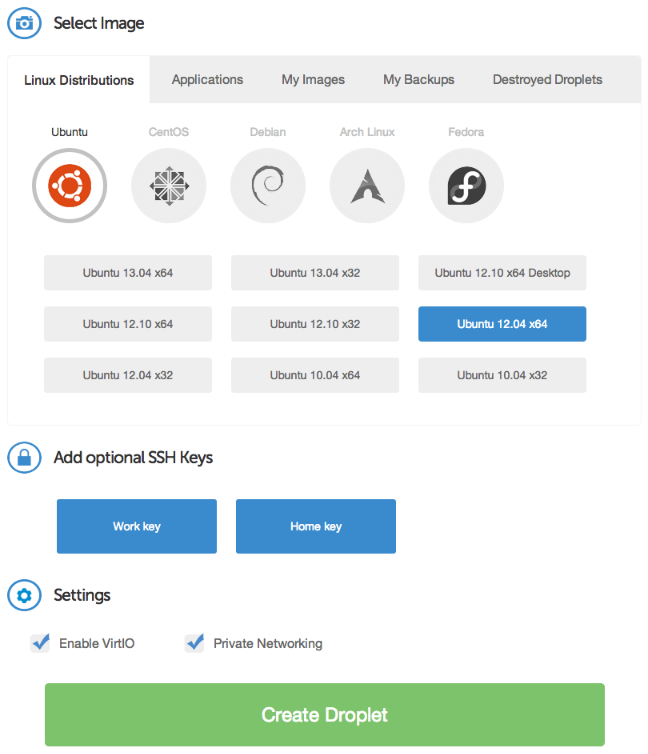Choose Ubuntu 10.04 x64 image
Viewport: 648px width, 754px height.
pyautogui.click(x=315, y=375)
